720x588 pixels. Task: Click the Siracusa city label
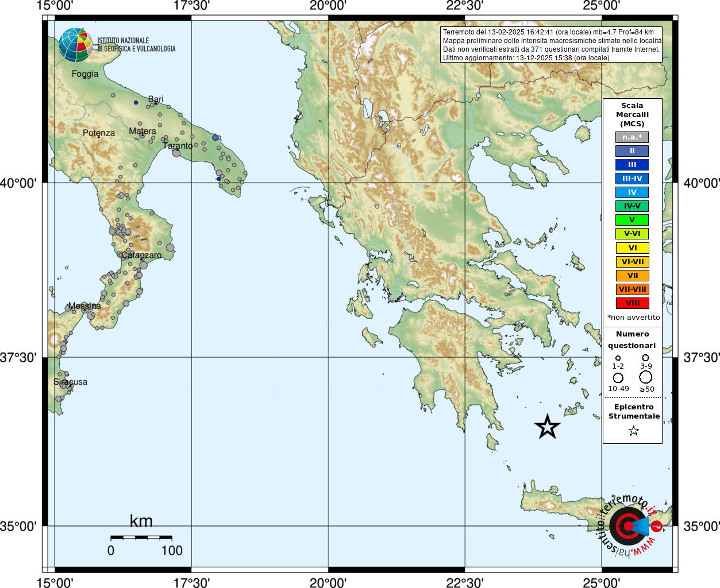pyautogui.click(x=71, y=382)
